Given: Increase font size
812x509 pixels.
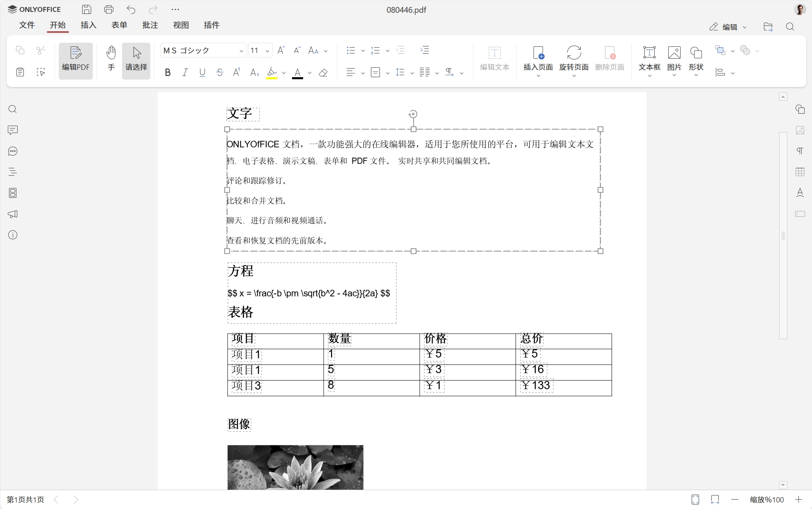Looking at the screenshot, I should click(x=281, y=50).
